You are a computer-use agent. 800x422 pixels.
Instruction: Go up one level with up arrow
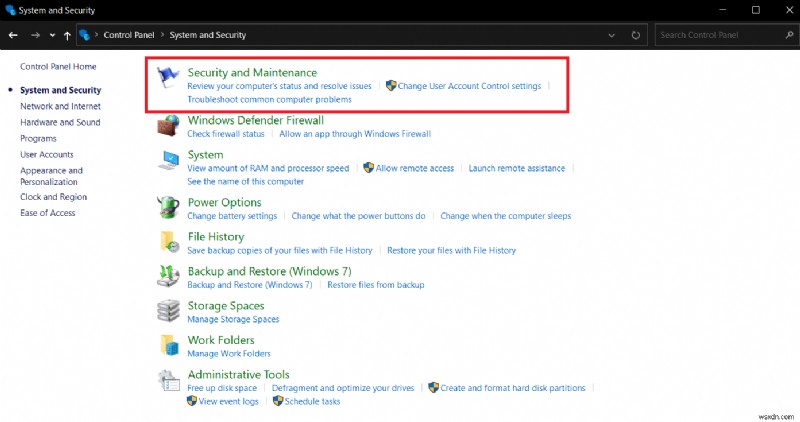coord(67,35)
